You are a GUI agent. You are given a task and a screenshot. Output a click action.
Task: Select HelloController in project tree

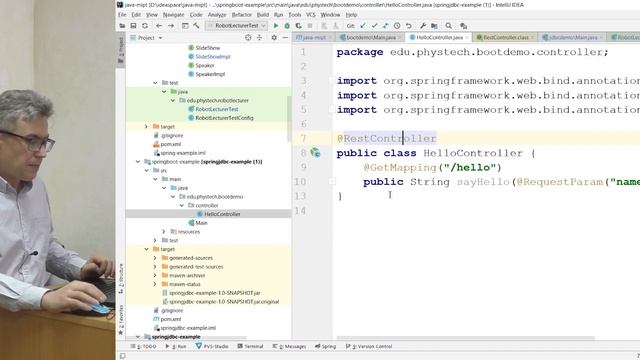(x=222, y=214)
